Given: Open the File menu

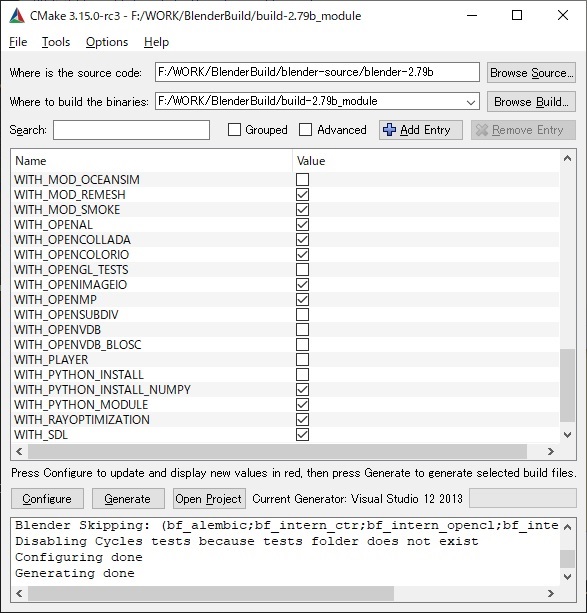Looking at the screenshot, I should point(18,42).
